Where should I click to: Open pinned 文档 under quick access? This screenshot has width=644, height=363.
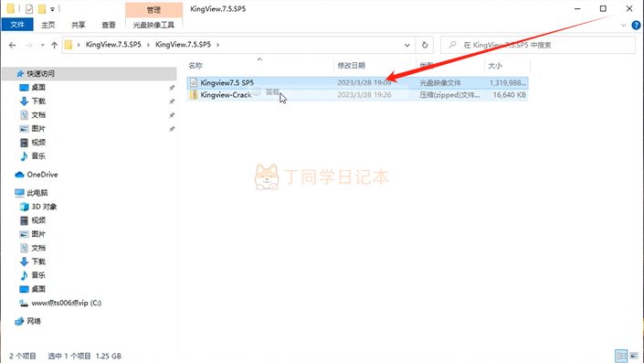point(38,114)
